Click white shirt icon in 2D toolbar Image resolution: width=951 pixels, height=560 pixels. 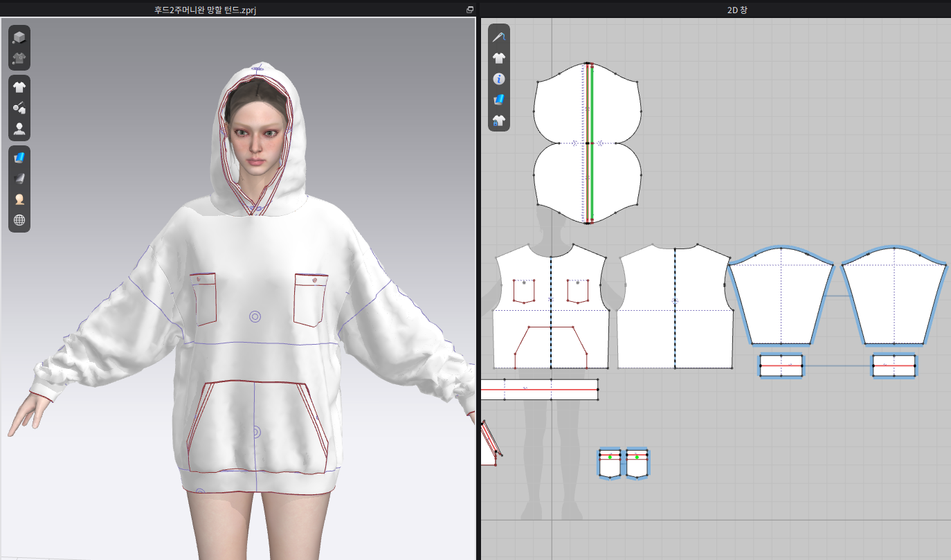(498, 58)
